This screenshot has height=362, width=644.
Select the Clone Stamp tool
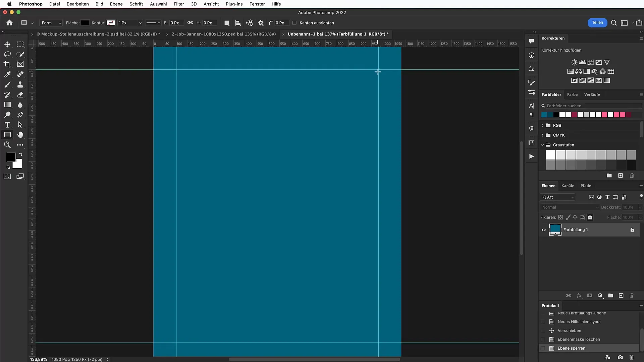(x=20, y=84)
